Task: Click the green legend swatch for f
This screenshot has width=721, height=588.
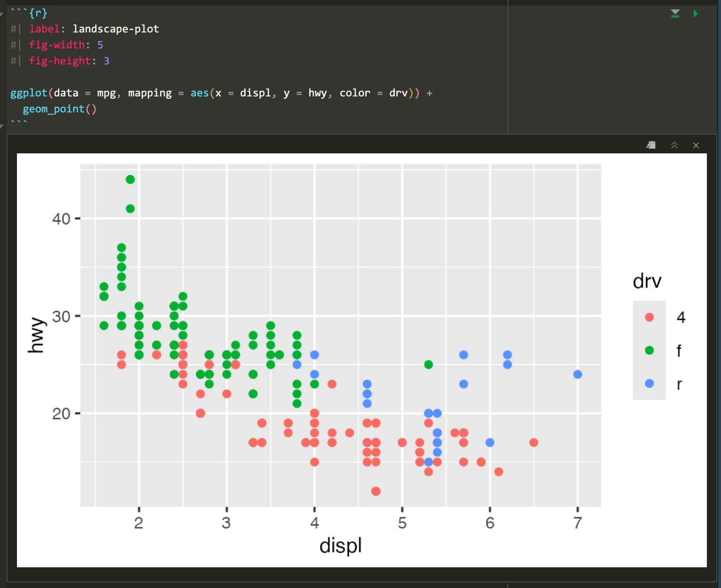Action: click(x=649, y=350)
